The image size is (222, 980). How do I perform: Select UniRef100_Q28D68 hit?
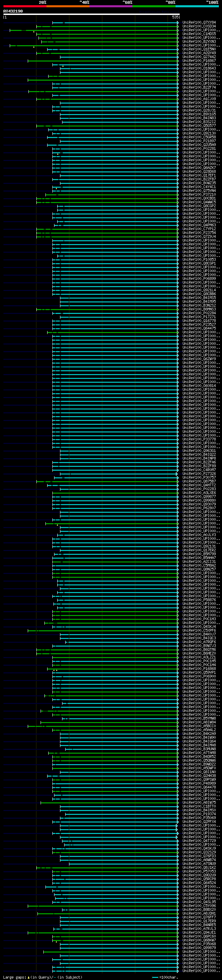(199, 172)
